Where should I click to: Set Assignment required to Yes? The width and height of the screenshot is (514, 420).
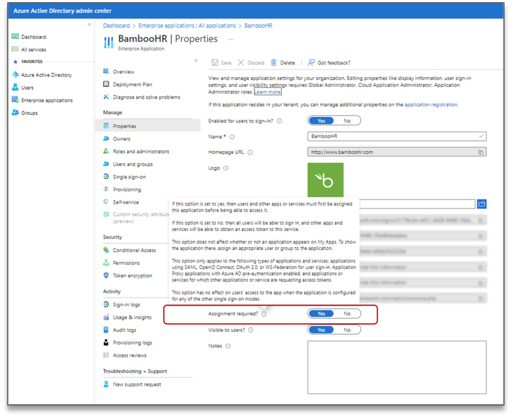tap(321, 314)
